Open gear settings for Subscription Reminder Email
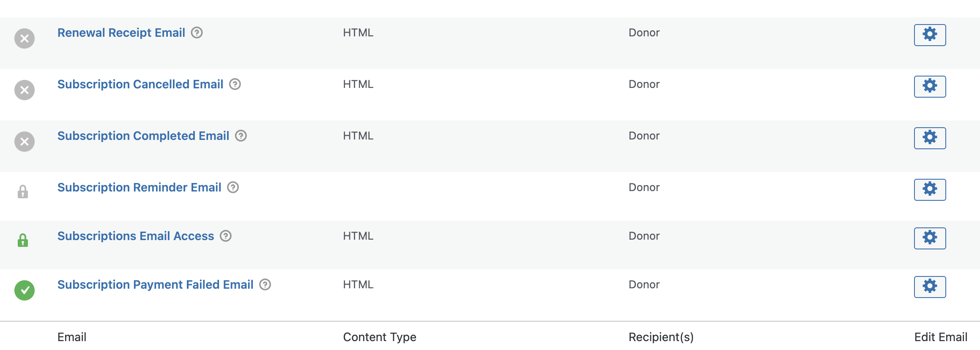Image resolution: width=980 pixels, height=350 pixels. point(930,189)
